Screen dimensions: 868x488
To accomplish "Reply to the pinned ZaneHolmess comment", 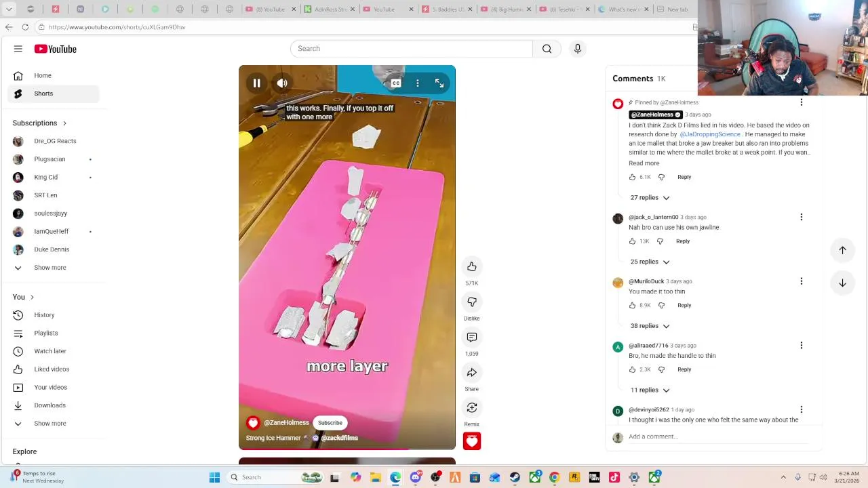I will point(684,177).
